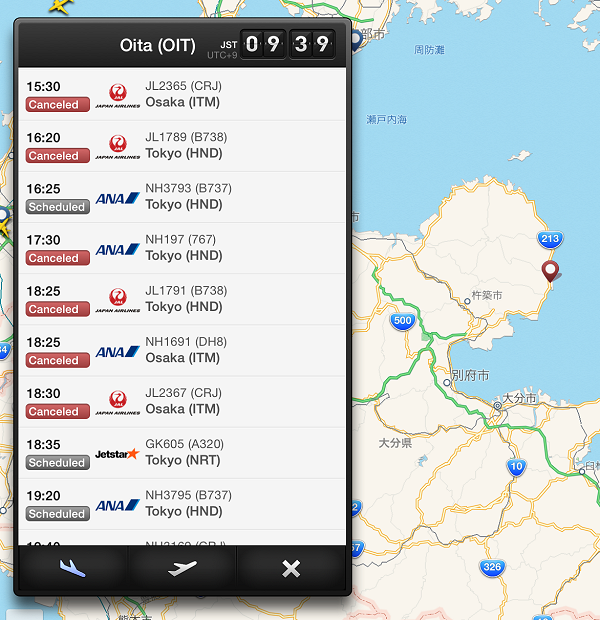Click the Canceled badge for 17:30 flight
600x620 pixels.
coord(58,258)
